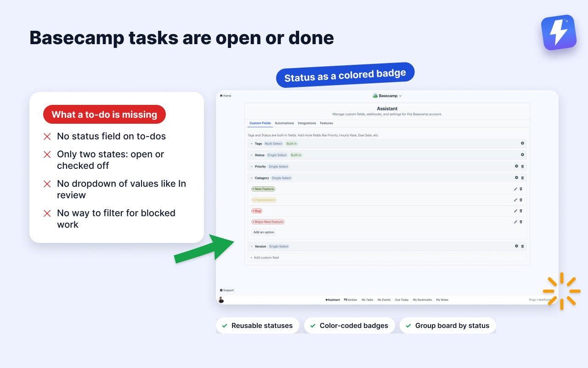Edit the Improvement option pencil
Screen dimensions: 588x368
[x=515, y=200]
